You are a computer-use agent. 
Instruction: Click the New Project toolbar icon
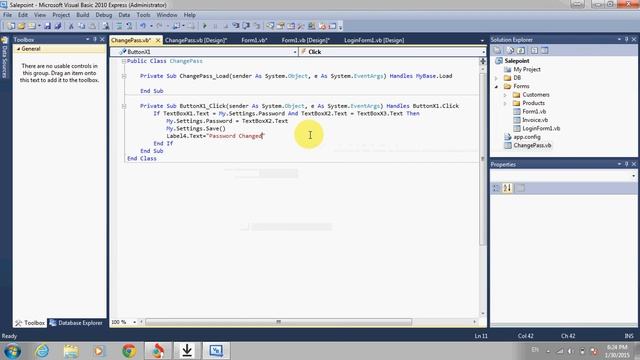click(11, 26)
